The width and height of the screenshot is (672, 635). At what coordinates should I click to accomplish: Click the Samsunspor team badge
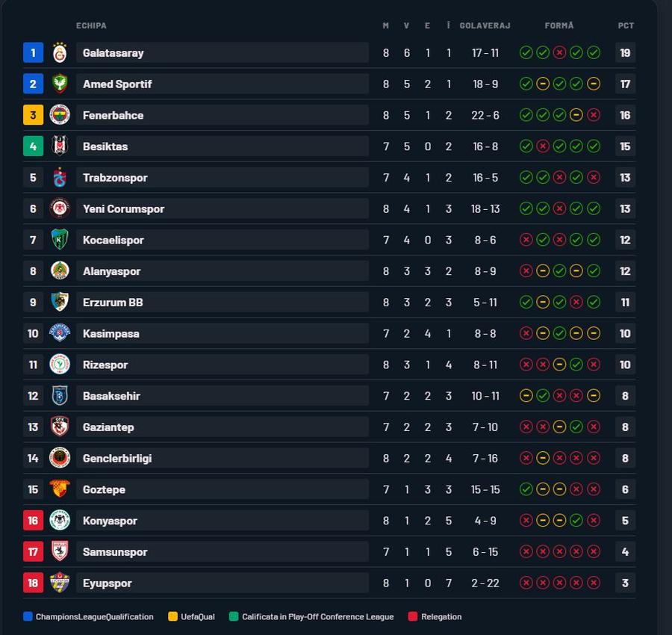(60, 551)
